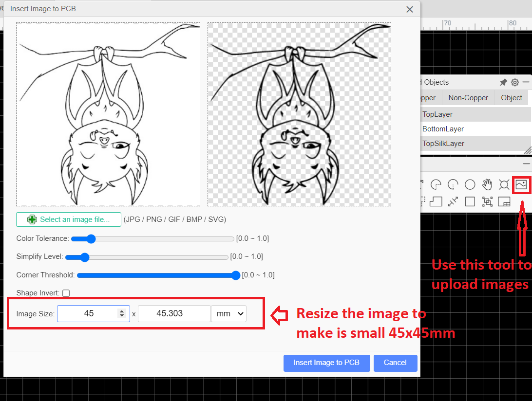Switch to the Object tab
Image resolution: width=532 pixels, height=401 pixels.
(x=512, y=98)
